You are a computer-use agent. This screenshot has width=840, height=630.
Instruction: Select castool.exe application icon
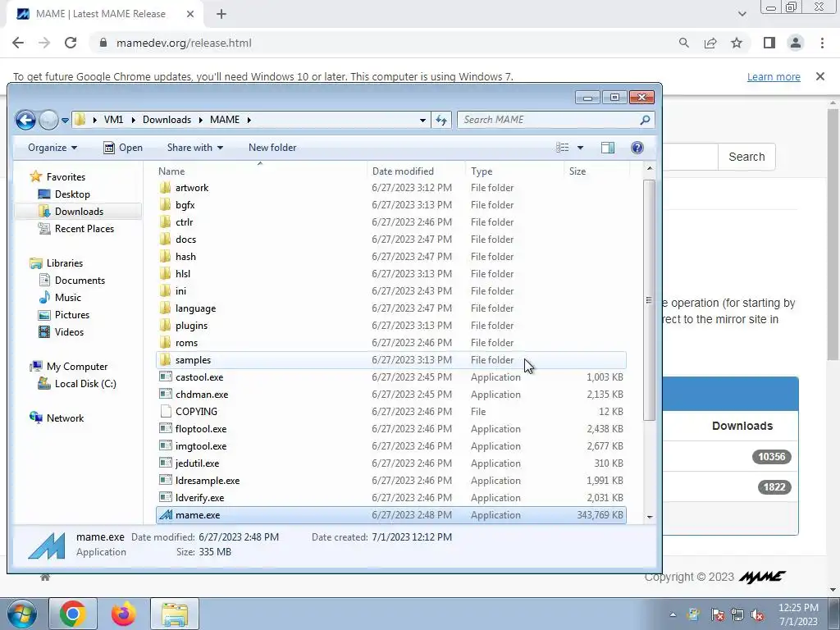point(166,377)
